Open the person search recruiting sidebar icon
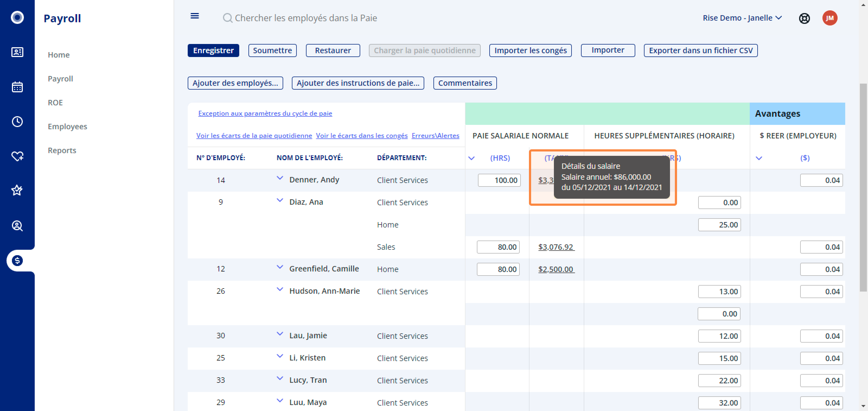The height and width of the screenshot is (411, 868). 17,226
